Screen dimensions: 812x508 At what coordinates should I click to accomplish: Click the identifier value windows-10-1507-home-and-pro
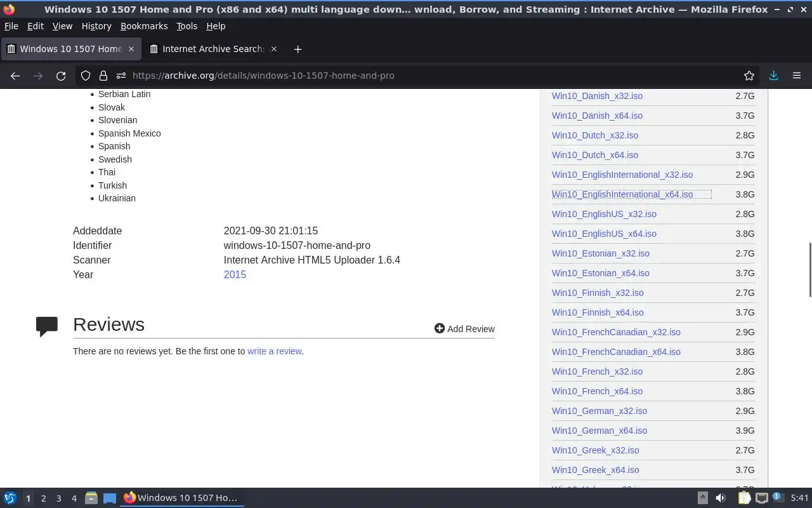pos(297,245)
